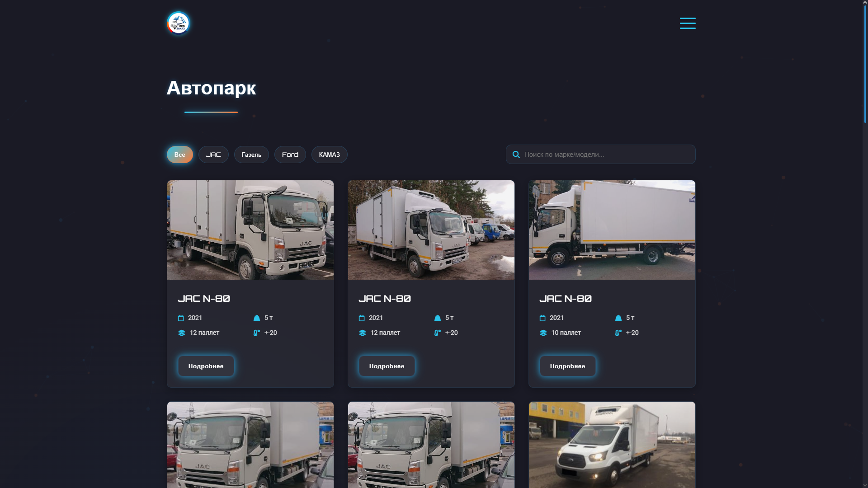This screenshot has width=868, height=488.
Task: Open white Ford van photo
Action: point(612,445)
